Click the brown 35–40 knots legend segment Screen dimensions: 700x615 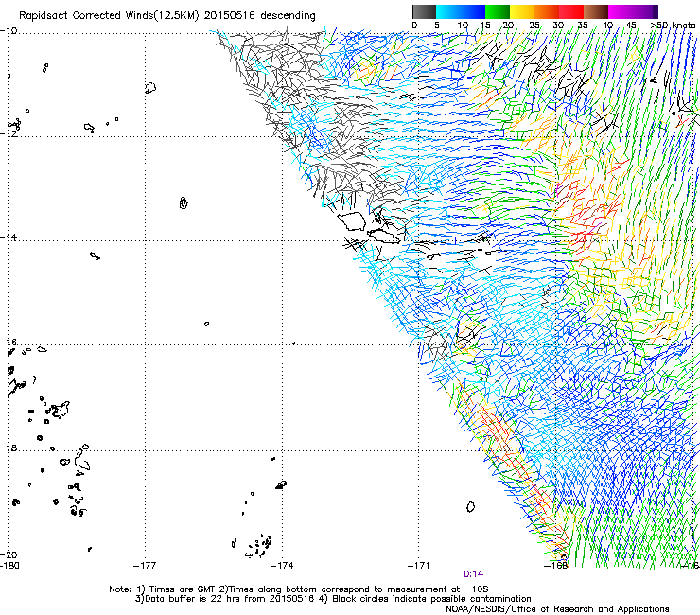[596, 11]
